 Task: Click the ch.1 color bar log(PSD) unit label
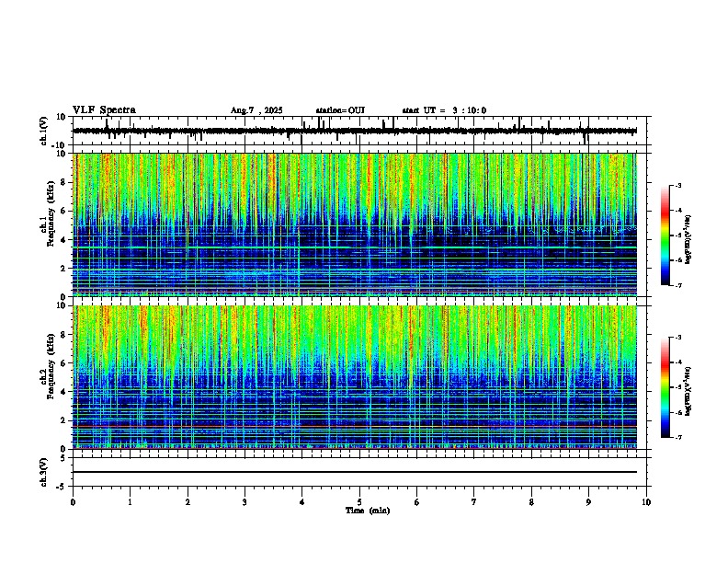pos(688,240)
